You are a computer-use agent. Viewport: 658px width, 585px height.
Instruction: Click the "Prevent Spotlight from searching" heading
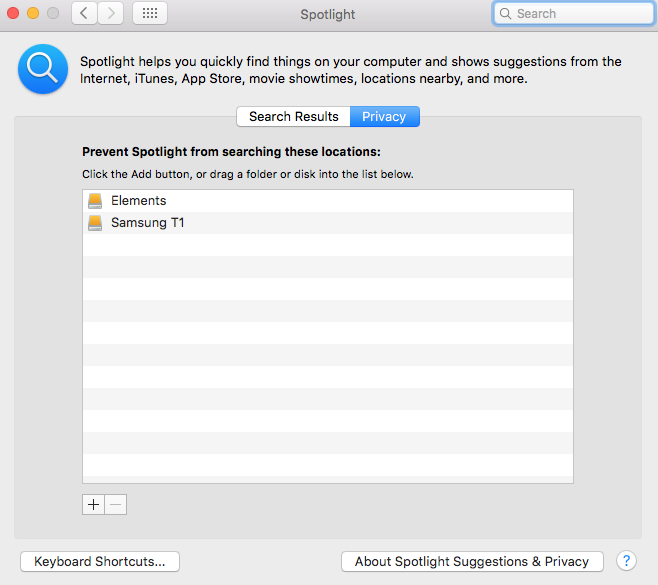coord(231,152)
